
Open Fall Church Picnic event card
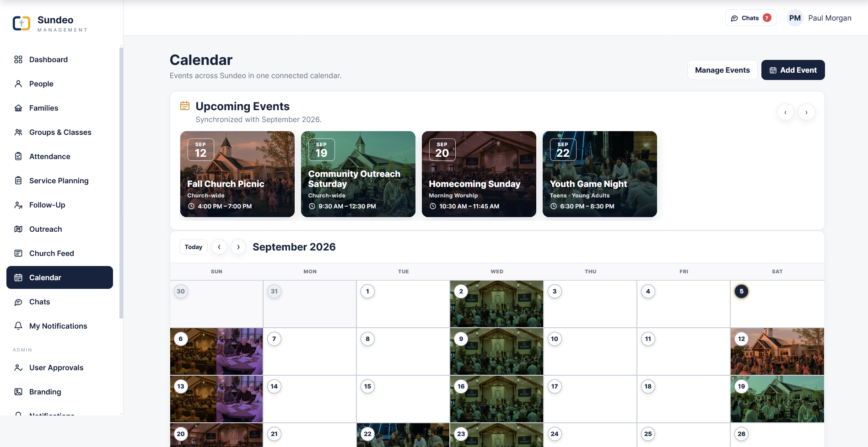click(x=237, y=174)
